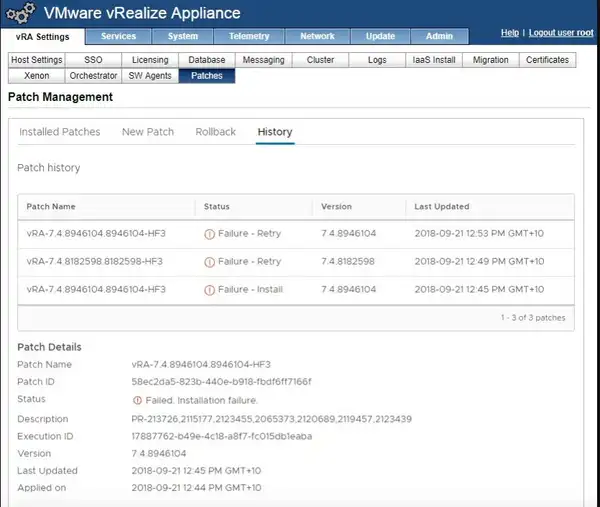The image size is (600, 507).
Task: Open the Xenon sub-tab
Action: pos(37,76)
